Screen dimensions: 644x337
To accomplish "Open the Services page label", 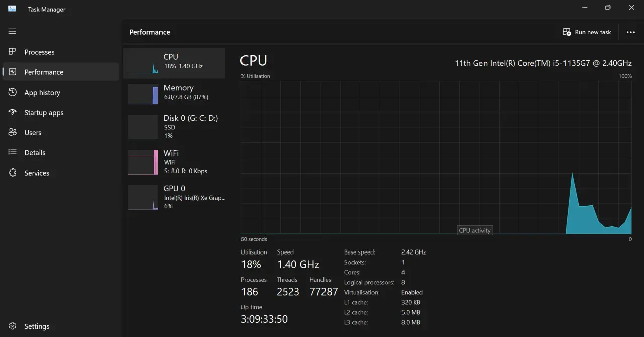I will (37, 173).
